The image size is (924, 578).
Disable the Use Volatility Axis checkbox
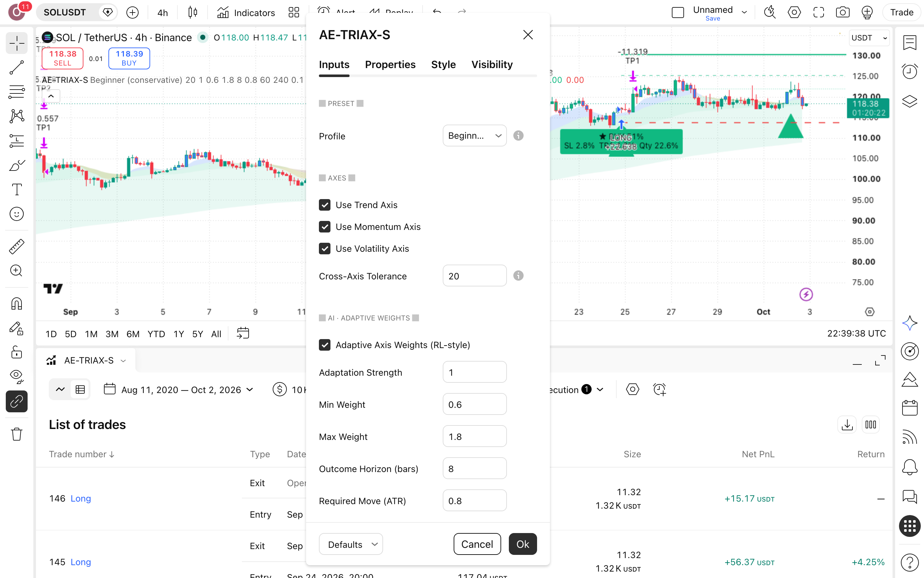[325, 249]
